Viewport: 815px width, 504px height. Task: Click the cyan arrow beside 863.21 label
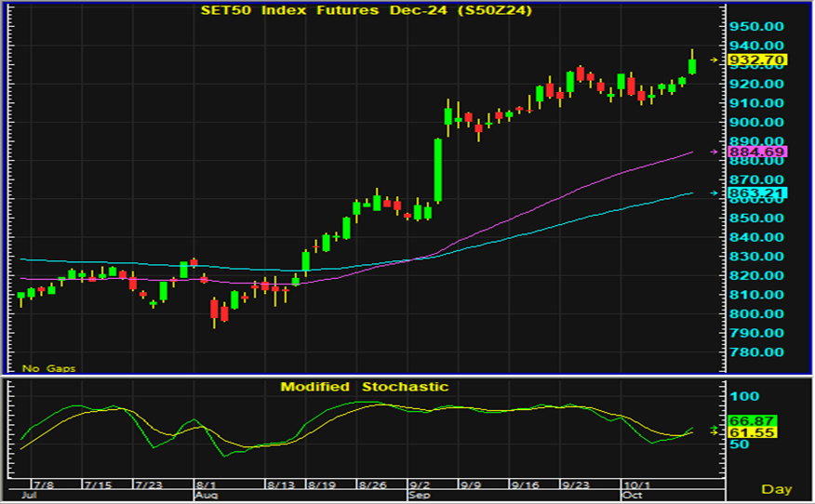[x=715, y=193]
